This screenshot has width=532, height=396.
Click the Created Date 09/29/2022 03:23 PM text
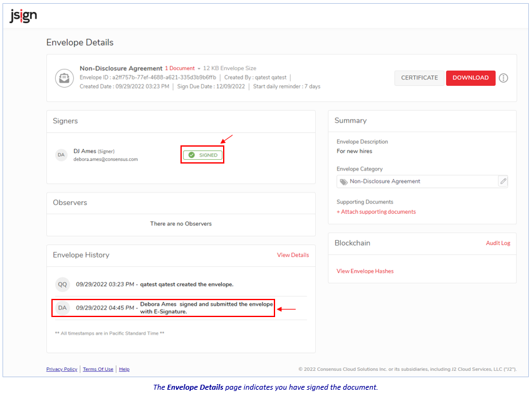click(x=124, y=86)
